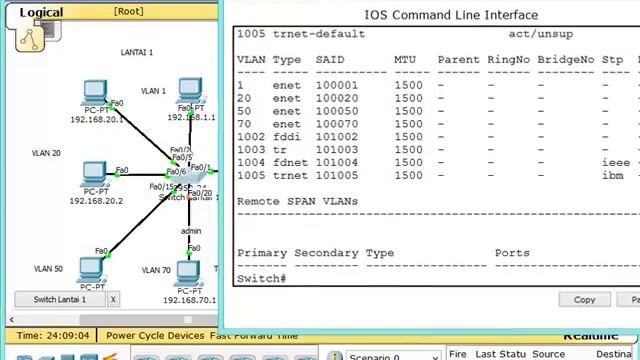Click the VLAN 20 enet 100020 row
This screenshot has height=360, width=640.
click(x=438, y=98)
